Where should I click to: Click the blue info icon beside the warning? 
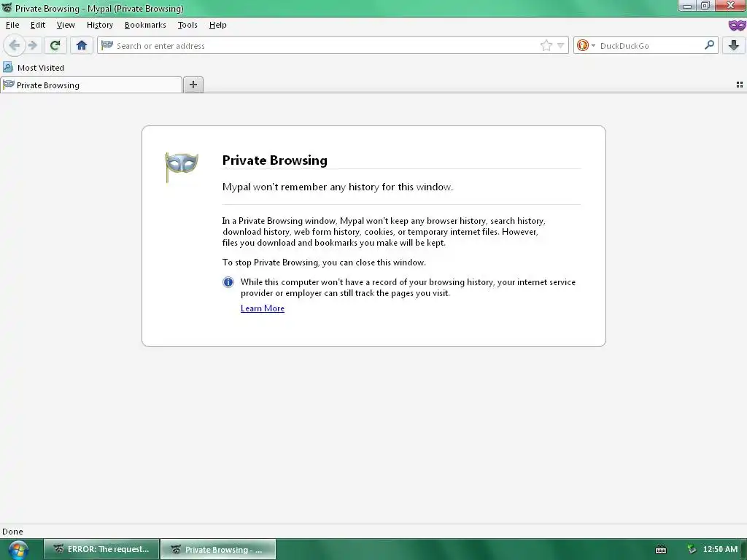(228, 282)
